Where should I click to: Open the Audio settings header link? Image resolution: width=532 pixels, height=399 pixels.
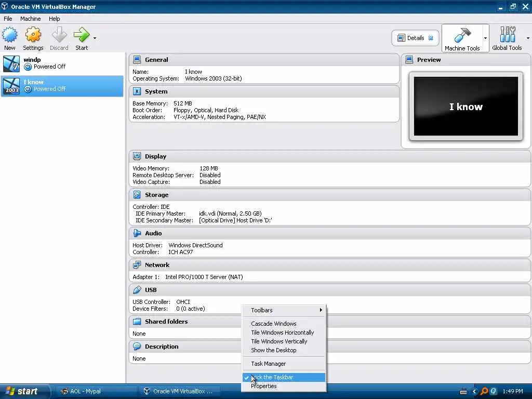coord(153,233)
